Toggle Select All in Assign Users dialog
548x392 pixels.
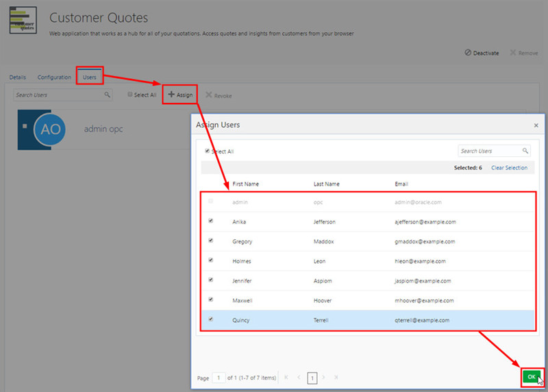coord(208,151)
